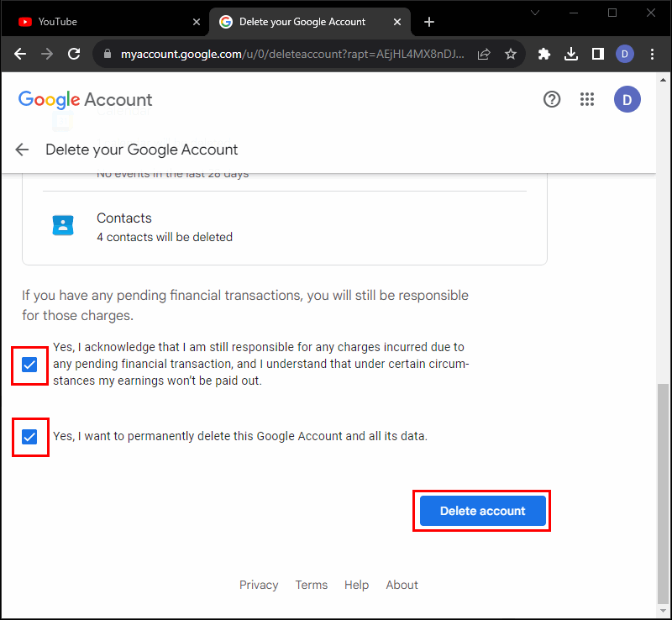Image resolution: width=672 pixels, height=620 pixels.
Task: Uncheck the permanently delete account checkbox
Action: click(x=29, y=437)
